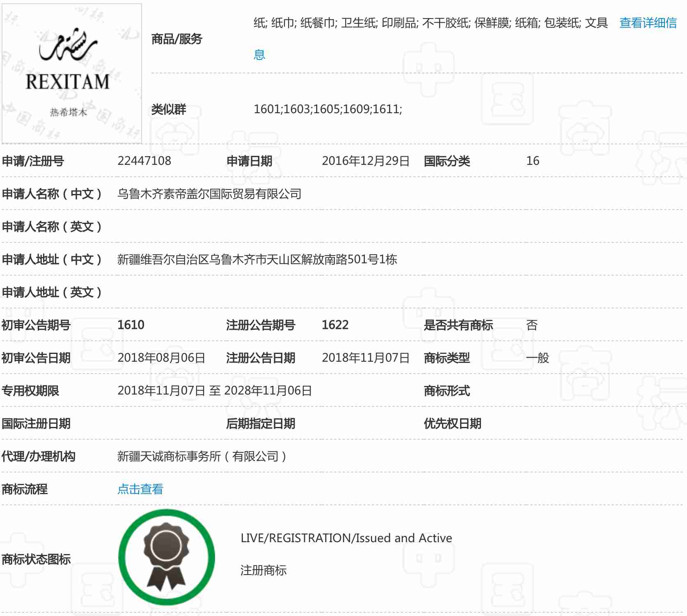Click the registration number 22447108

144,161
